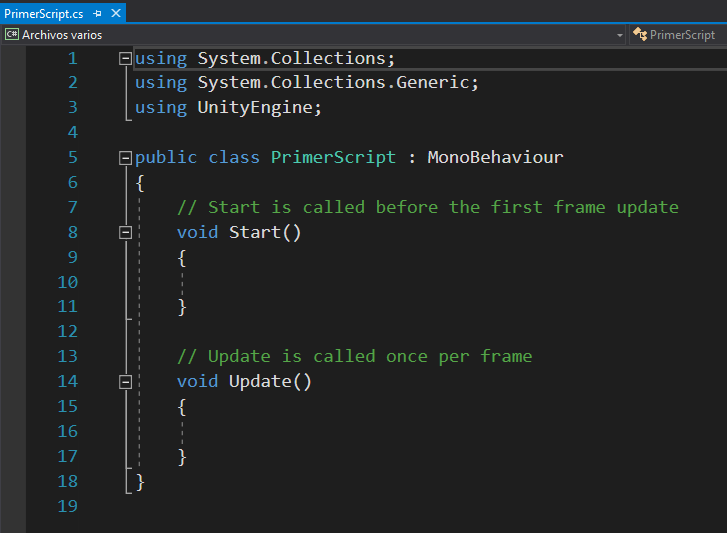Image resolution: width=727 pixels, height=533 pixels.
Task: Pin the PrimerScript.cs tab
Action: (97, 13)
